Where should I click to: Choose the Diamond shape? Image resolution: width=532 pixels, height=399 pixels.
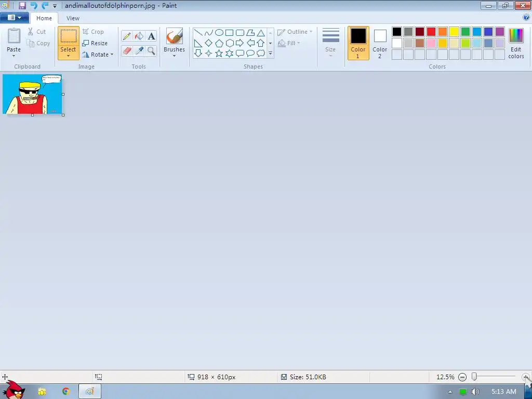pyautogui.click(x=209, y=43)
